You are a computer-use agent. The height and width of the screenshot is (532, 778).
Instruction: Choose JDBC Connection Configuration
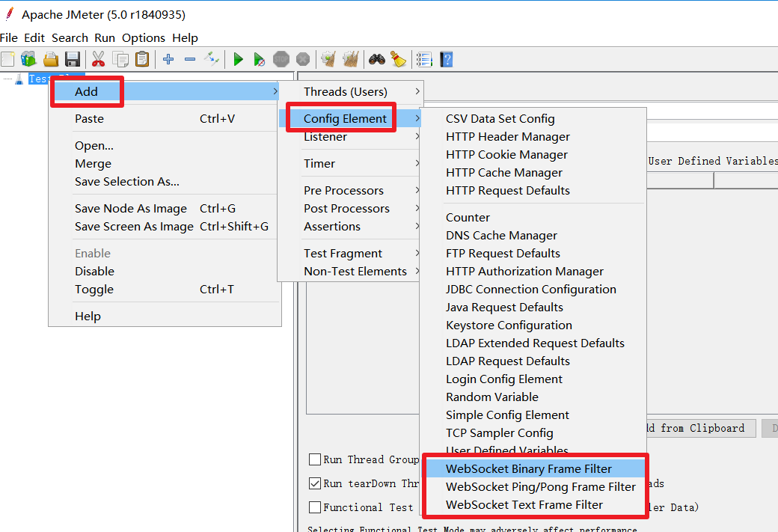coord(533,290)
